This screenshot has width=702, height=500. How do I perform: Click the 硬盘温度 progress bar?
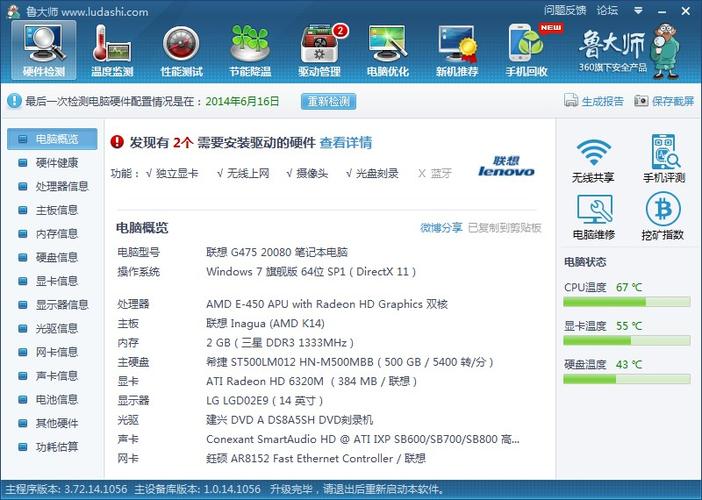click(627, 380)
